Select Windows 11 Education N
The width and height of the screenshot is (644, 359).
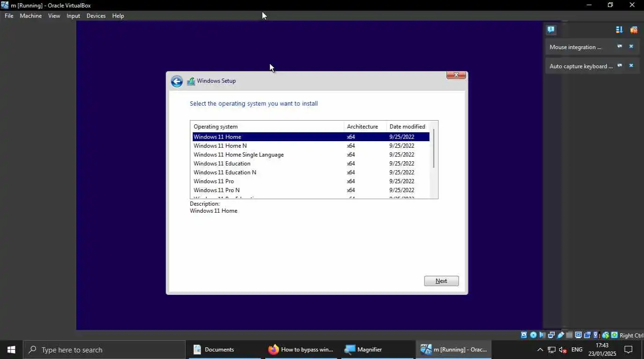311,172
